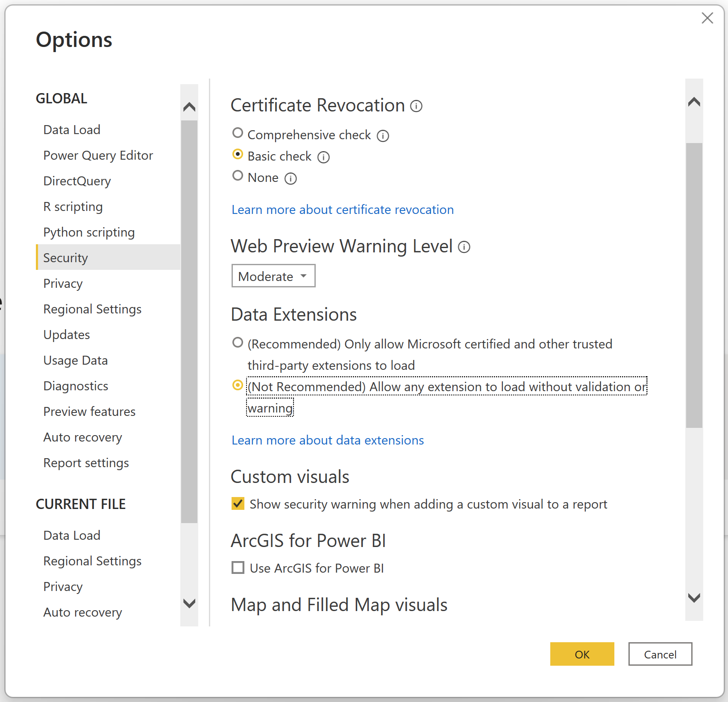The height and width of the screenshot is (702, 728).
Task: Select the Comprehensive check radio button
Action: (x=238, y=133)
